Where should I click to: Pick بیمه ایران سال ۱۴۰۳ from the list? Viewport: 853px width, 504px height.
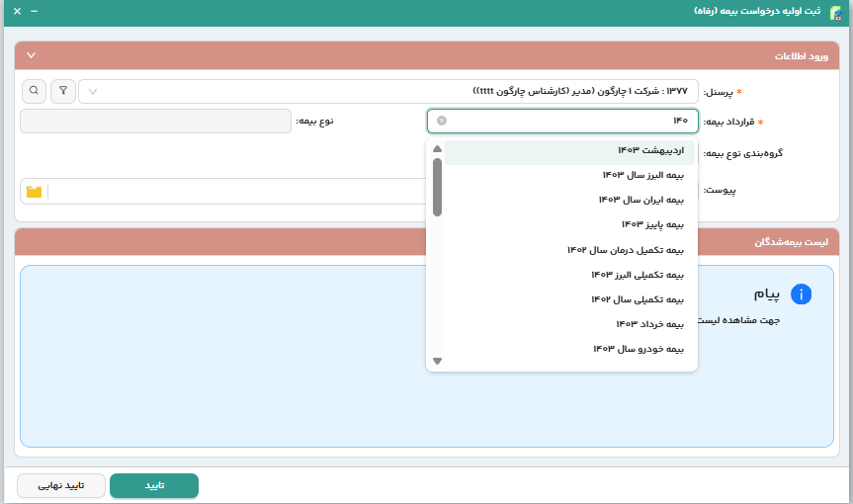(640, 200)
